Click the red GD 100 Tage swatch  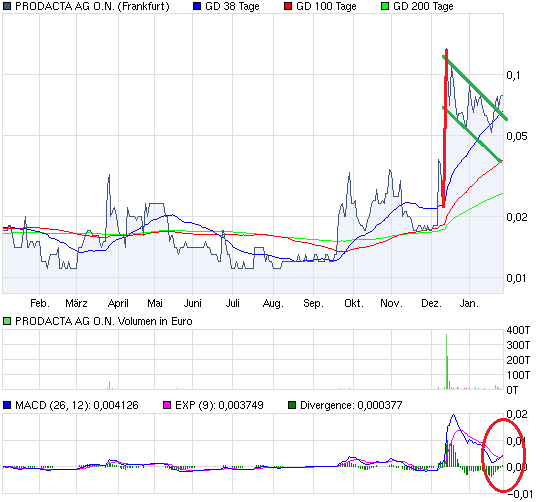pyautogui.click(x=288, y=6)
